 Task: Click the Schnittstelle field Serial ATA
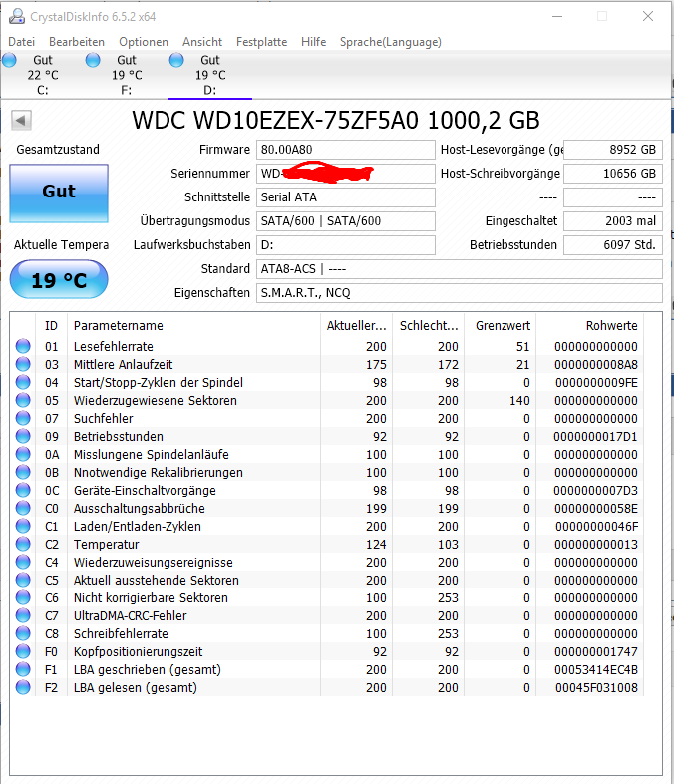(346, 197)
